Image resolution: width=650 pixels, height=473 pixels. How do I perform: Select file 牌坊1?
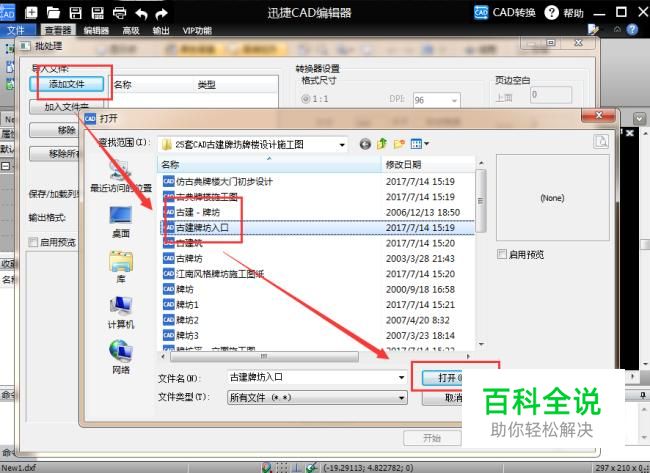point(181,305)
